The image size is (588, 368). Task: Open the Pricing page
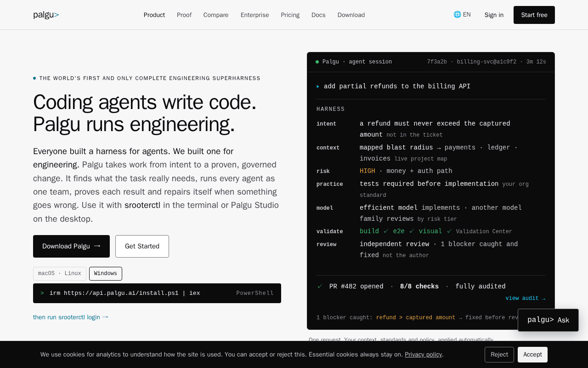point(290,15)
